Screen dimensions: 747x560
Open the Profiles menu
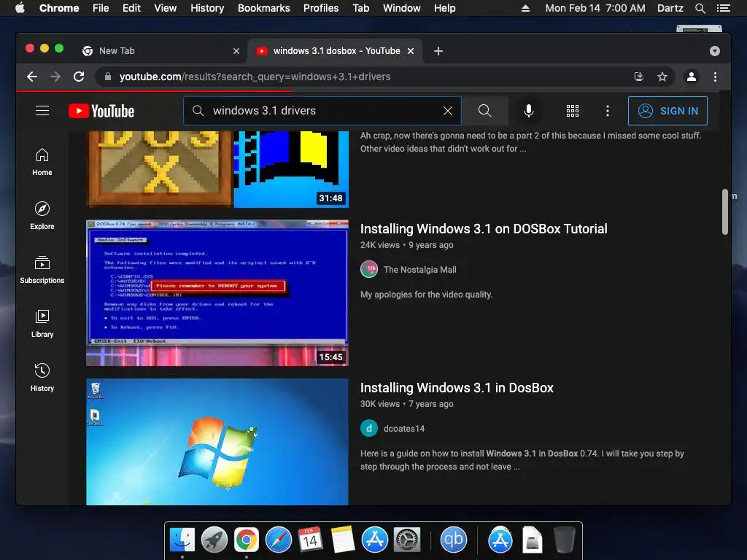click(x=321, y=8)
